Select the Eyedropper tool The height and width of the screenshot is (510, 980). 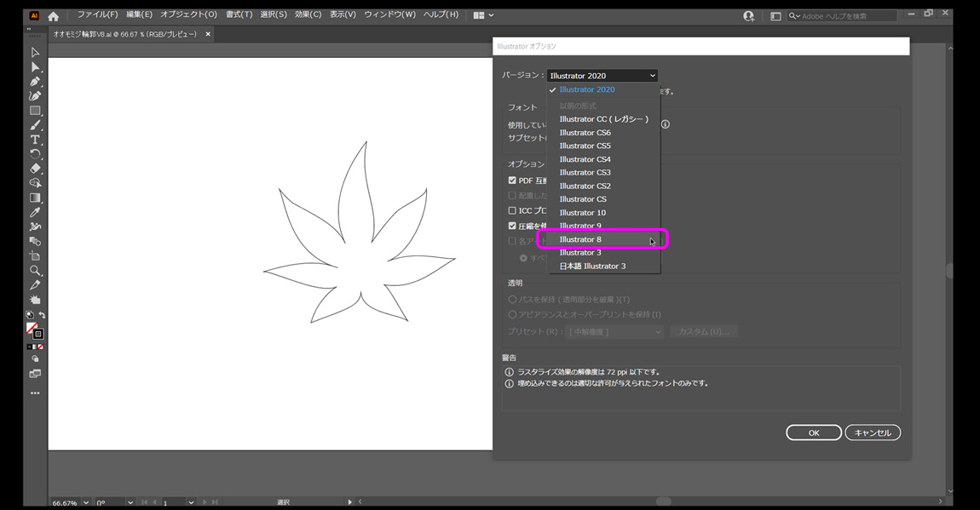[35, 212]
